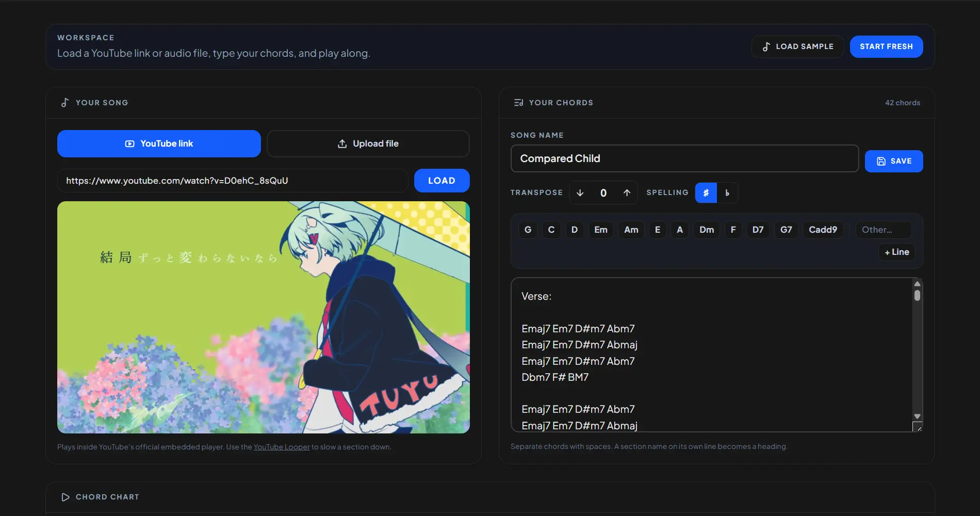Click the Load Sample button
The width and height of the screenshot is (980, 516).
(797, 46)
